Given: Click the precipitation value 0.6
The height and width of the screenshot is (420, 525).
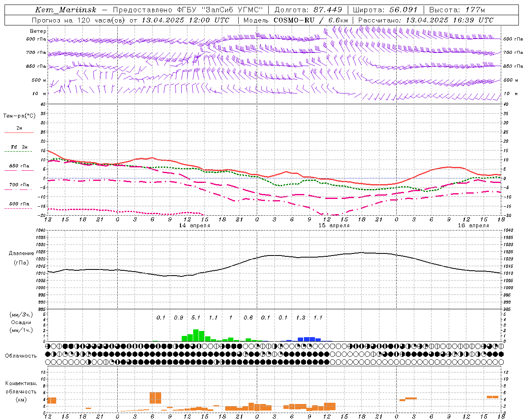Looking at the screenshot, I should coord(248,317).
